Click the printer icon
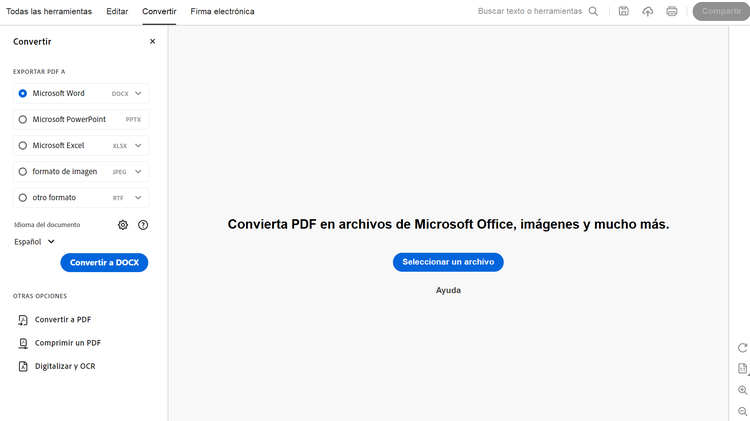Image resolution: width=750 pixels, height=421 pixels. pos(672,11)
